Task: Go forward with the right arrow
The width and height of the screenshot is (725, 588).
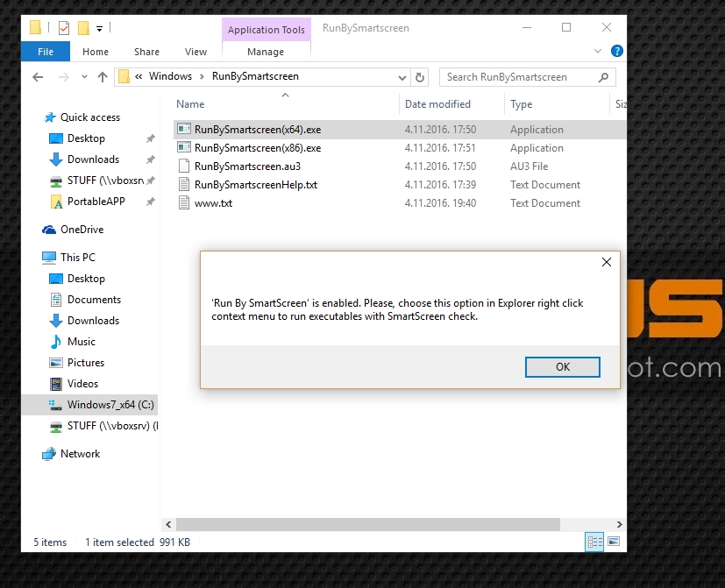Action: coord(63,77)
